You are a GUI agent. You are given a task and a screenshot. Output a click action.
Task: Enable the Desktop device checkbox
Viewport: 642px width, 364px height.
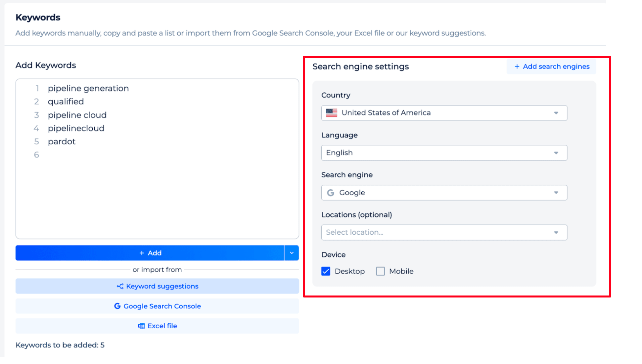click(326, 271)
